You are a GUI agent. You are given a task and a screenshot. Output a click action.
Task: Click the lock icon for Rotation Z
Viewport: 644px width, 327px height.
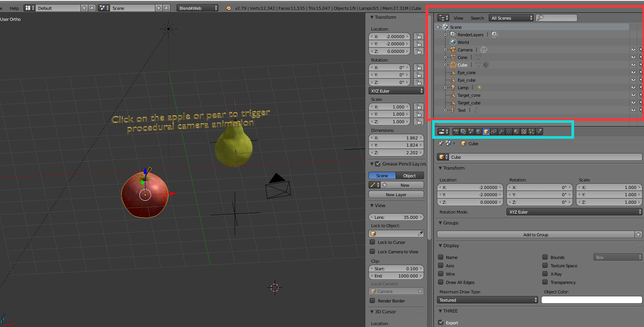coord(418,82)
